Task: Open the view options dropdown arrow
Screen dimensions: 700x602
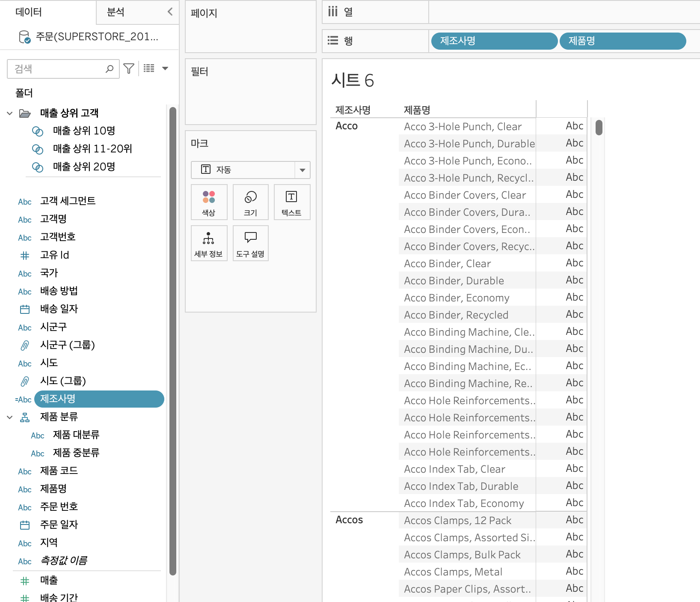Action: click(x=165, y=68)
